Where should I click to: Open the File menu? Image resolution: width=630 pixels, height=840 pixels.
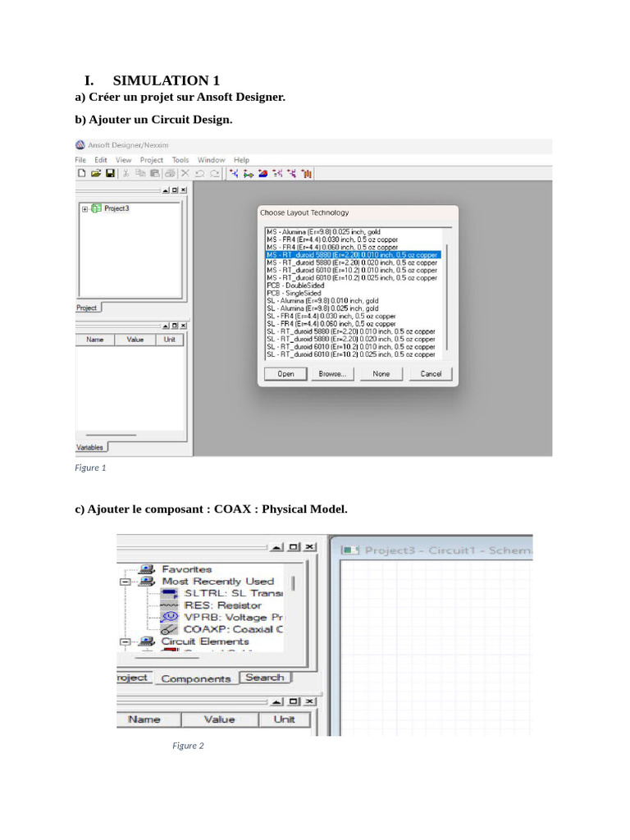[80, 160]
